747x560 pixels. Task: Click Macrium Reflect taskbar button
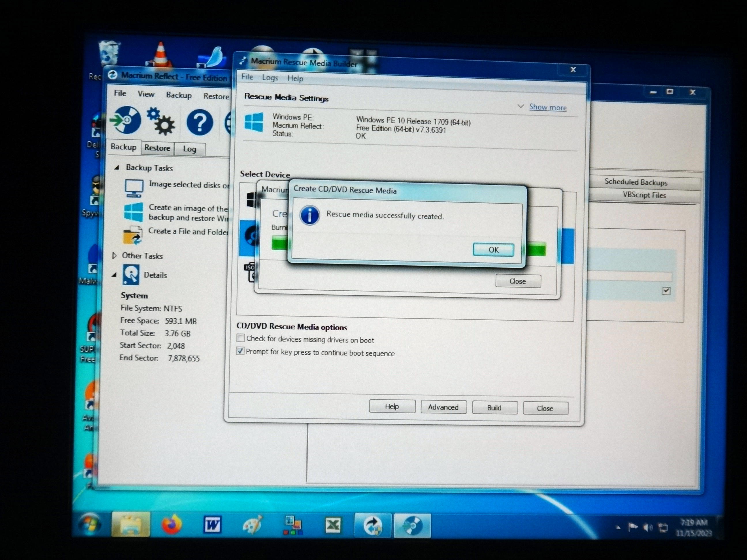[373, 526]
